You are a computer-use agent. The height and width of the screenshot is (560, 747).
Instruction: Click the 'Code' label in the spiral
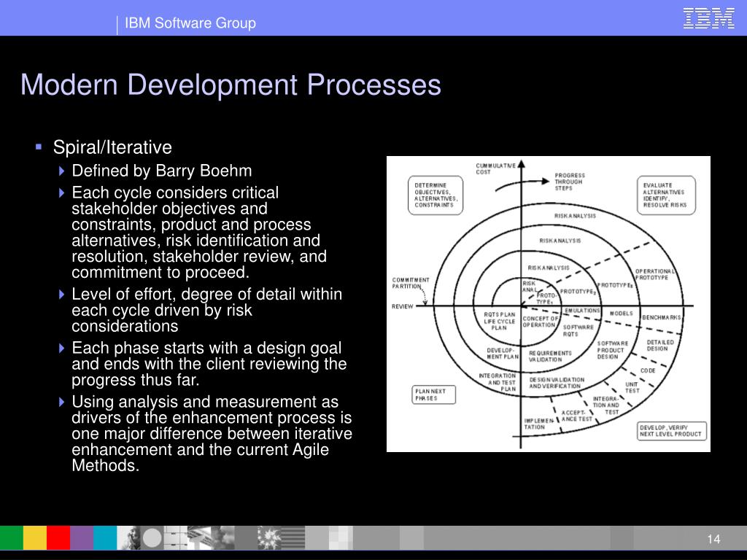(648, 370)
